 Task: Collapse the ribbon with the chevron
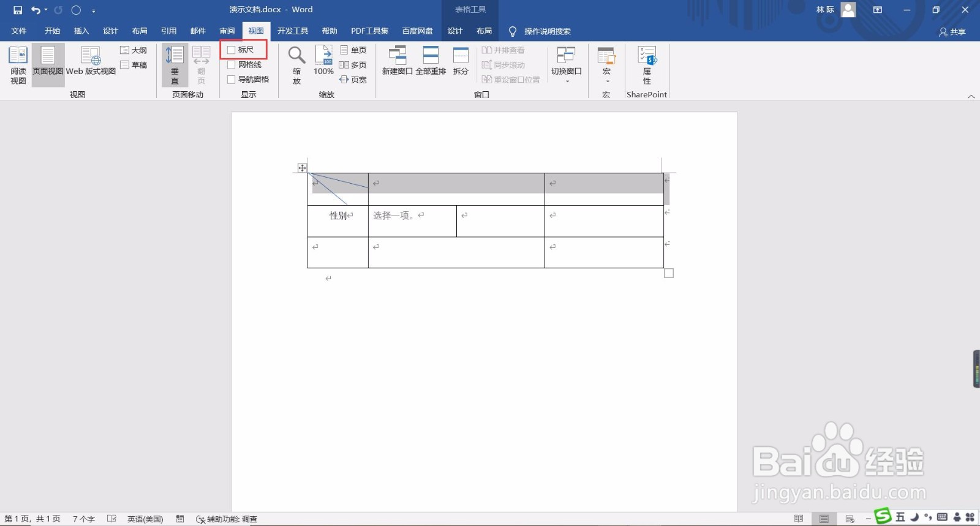(971, 96)
